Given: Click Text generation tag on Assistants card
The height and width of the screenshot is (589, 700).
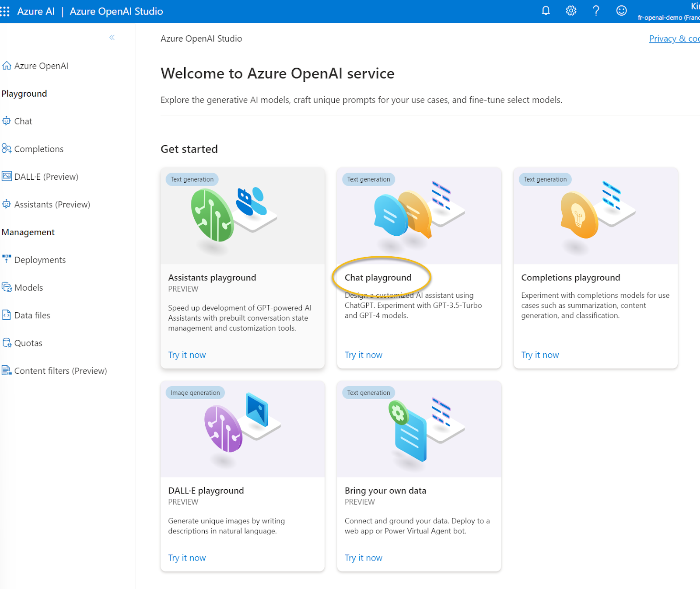Looking at the screenshot, I should (192, 179).
